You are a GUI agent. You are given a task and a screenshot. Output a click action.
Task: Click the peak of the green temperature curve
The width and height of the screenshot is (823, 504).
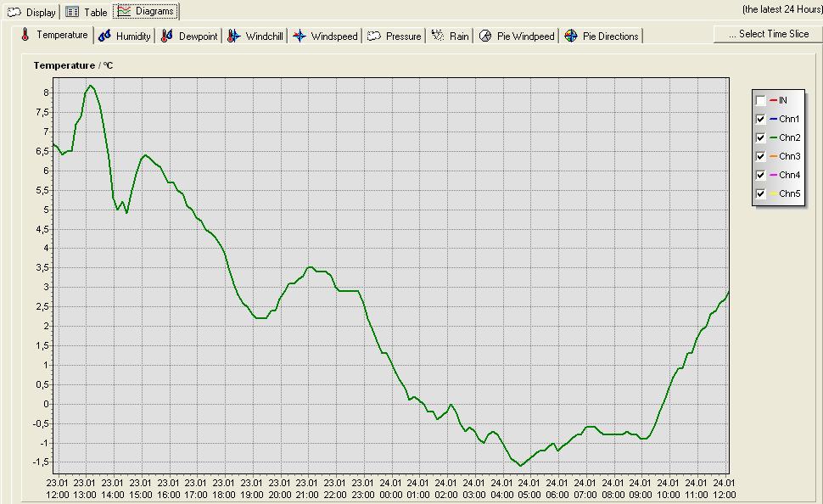click(91, 86)
